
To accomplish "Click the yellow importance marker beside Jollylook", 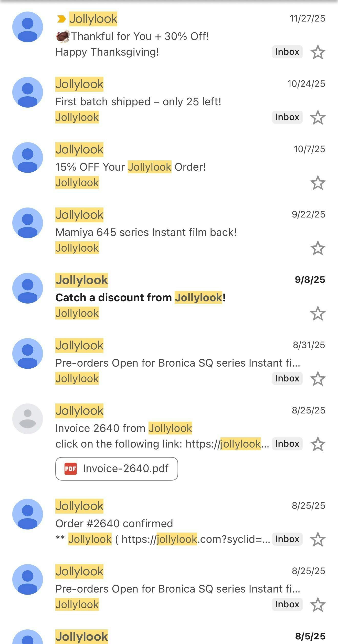I will 61,19.
